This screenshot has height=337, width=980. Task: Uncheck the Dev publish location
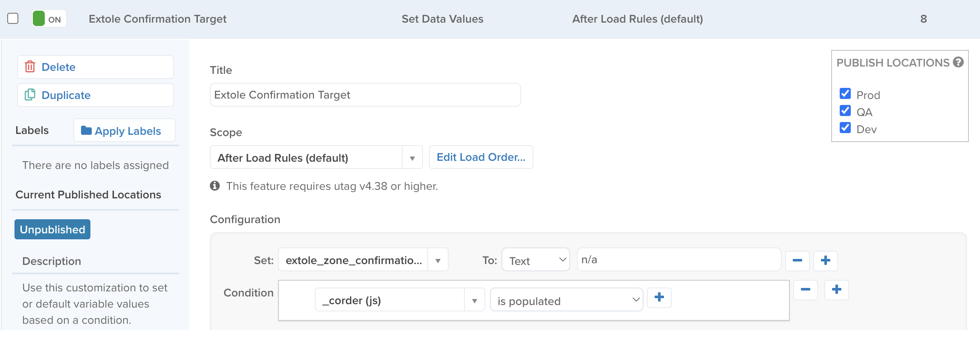845,128
